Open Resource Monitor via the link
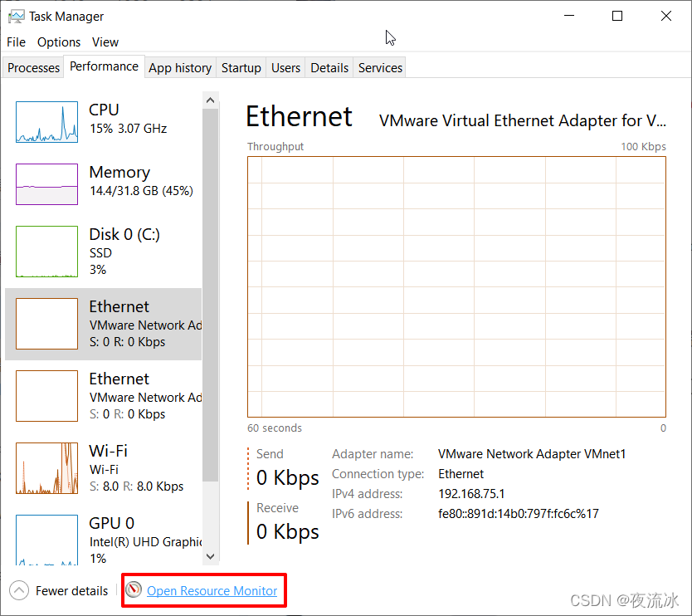 (x=212, y=591)
